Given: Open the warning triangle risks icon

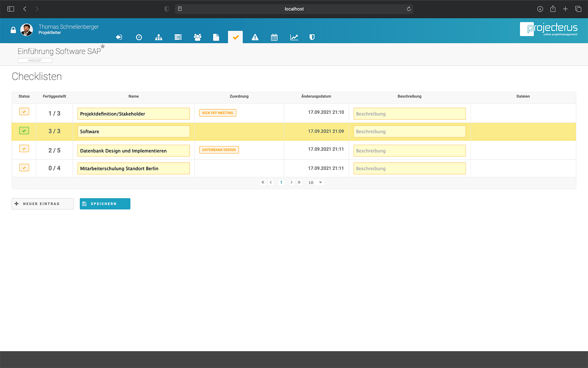Looking at the screenshot, I should (255, 38).
